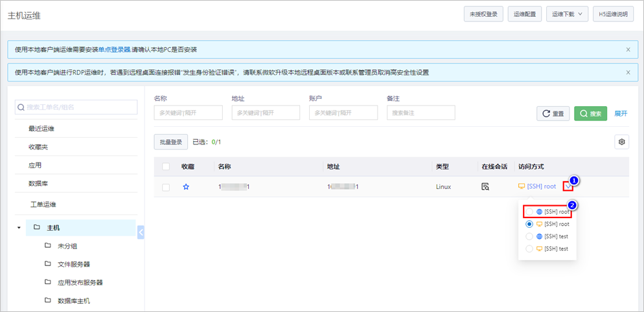This screenshot has width=644, height=312.
Task: Open the 文件服务器 folder group
Action: (73, 264)
